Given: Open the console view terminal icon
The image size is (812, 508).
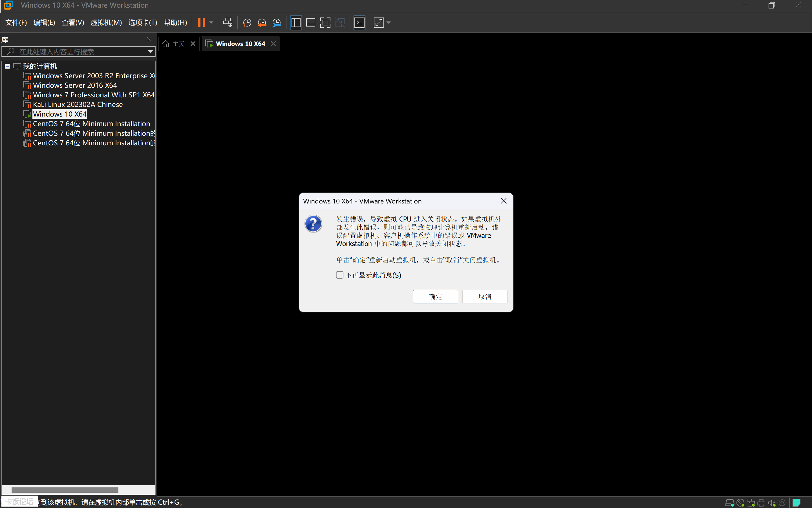Looking at the screenshot, I should (x=359, y=23).
